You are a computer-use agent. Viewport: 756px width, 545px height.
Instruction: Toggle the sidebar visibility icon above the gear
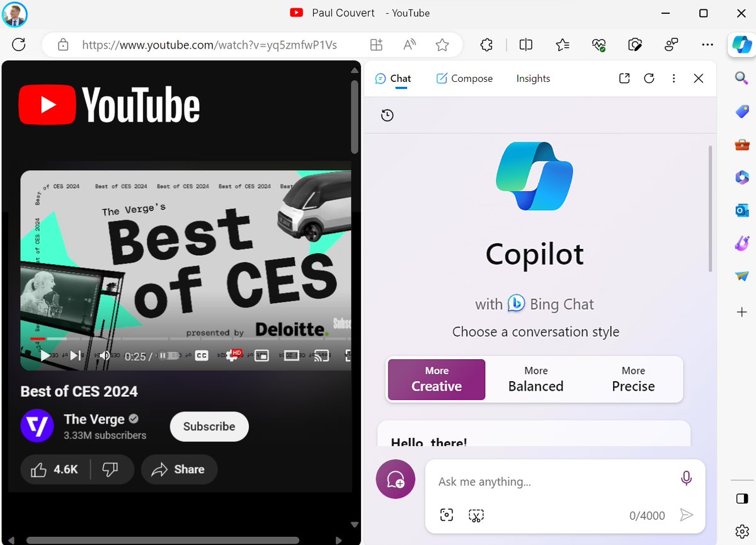[742, 499]
